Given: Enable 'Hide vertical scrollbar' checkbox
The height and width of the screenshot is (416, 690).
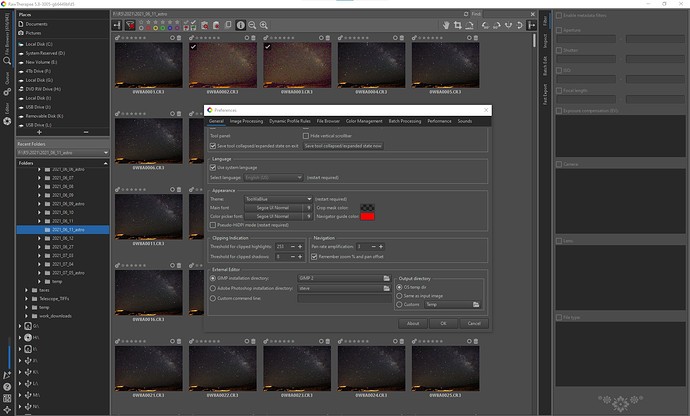Looking at the screenshot, I should (x=306, y=135).
